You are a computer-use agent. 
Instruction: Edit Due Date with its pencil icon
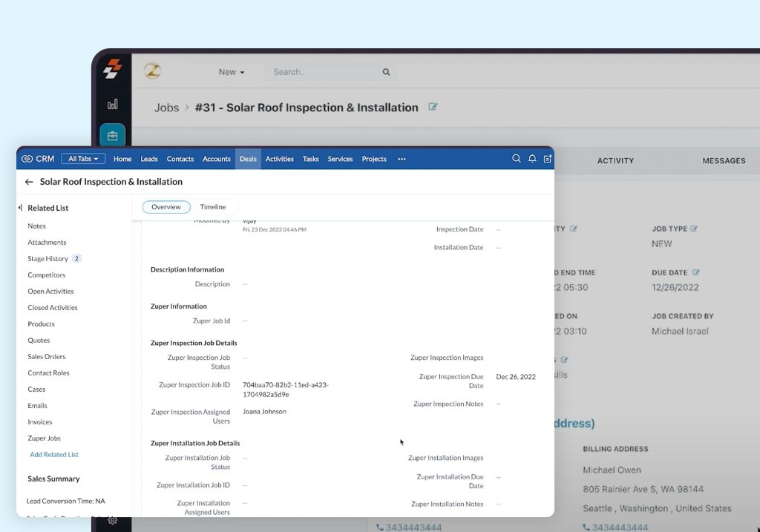[x=696, y=272]
